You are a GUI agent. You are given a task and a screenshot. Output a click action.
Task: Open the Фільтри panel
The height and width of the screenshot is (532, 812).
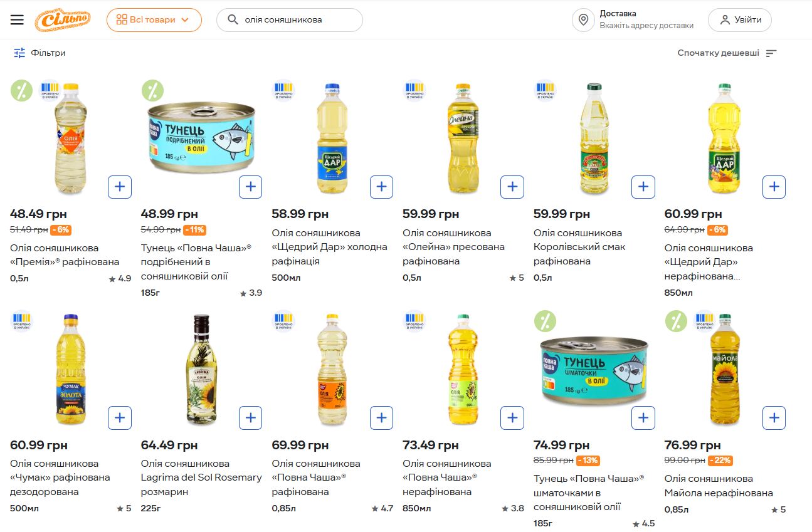(40, 53)
